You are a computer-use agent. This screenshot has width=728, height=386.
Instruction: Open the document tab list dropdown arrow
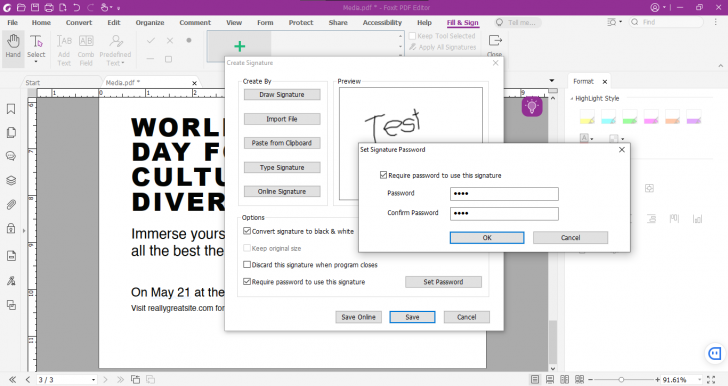tap(552, 81)
